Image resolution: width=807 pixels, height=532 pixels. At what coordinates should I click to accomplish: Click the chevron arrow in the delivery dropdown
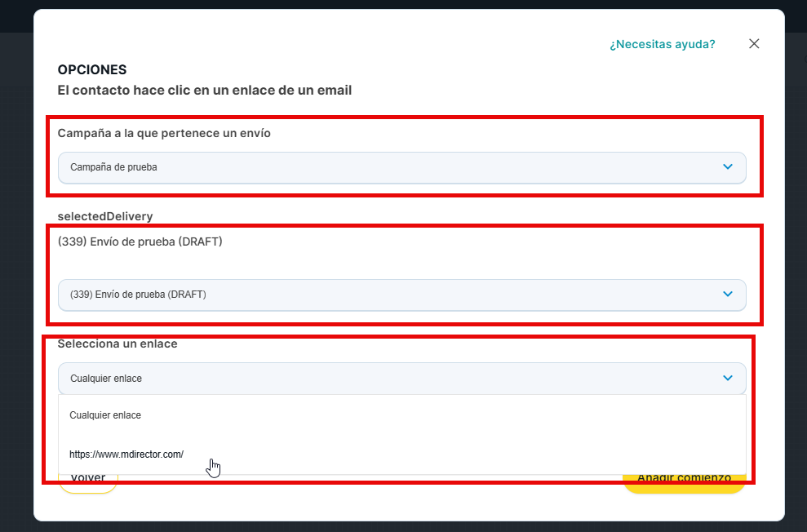pos(728,295)
